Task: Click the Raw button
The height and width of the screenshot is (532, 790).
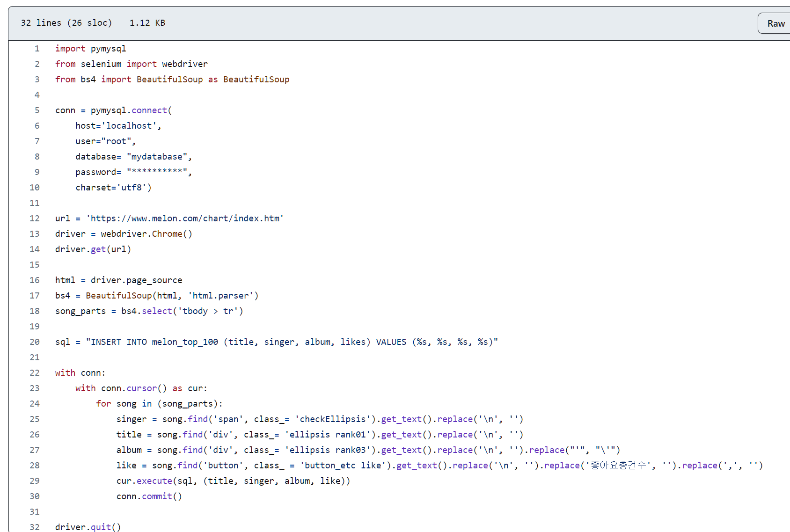Action: point(775,23)
